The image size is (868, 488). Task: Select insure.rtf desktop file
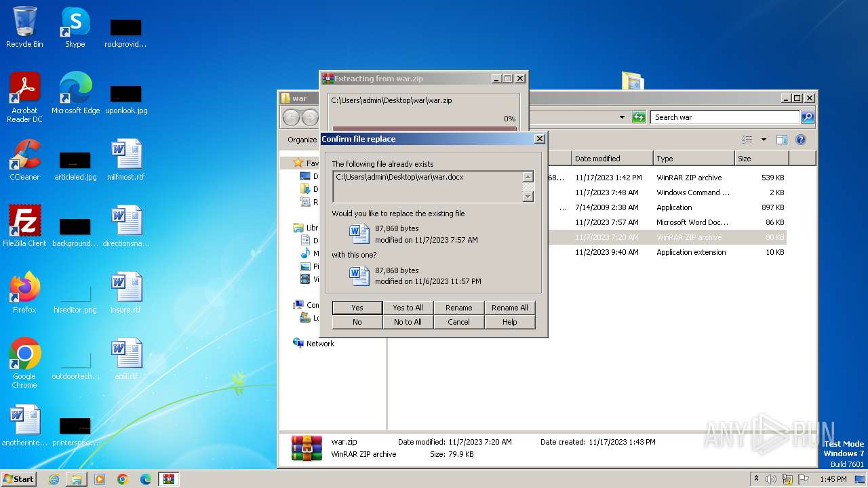[126, 293]
